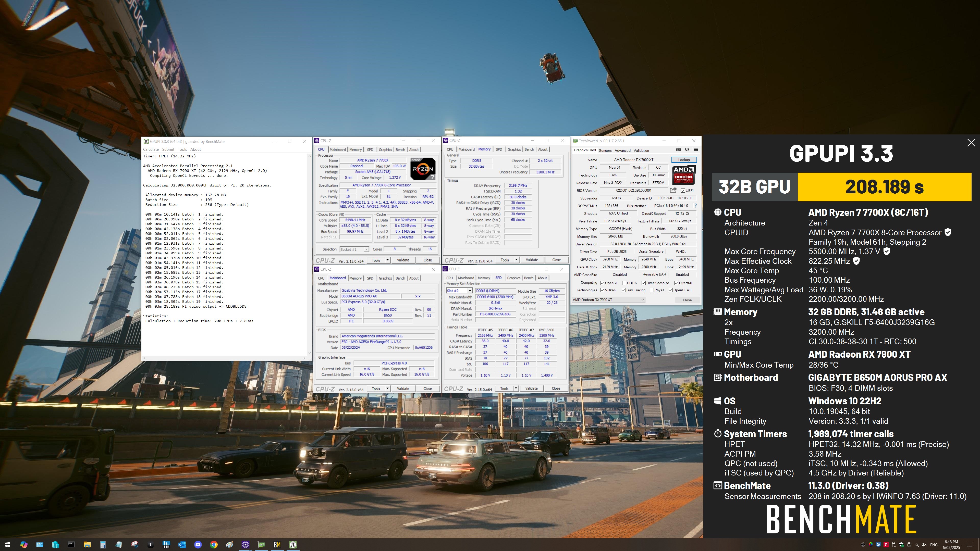Click the Ryzen 7 logo in CPU-Z
This screenshot has height=551, width=980.
[x=423, y=168]
